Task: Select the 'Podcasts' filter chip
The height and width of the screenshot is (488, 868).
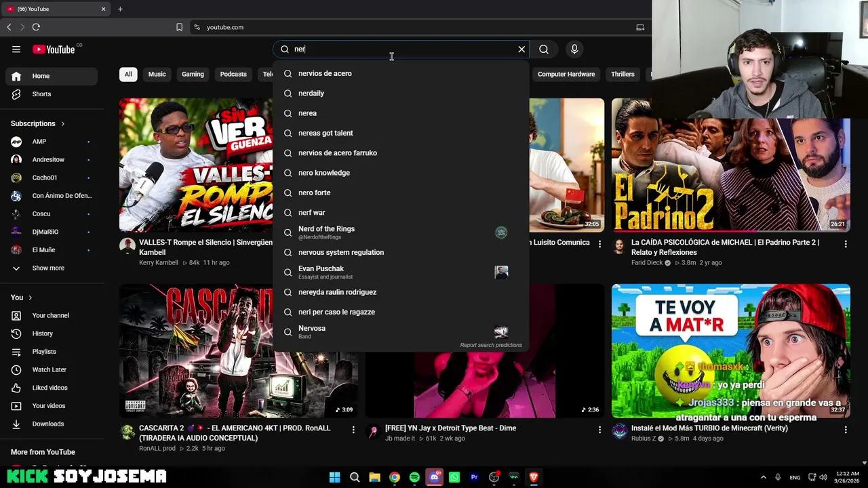Action: 233,74
